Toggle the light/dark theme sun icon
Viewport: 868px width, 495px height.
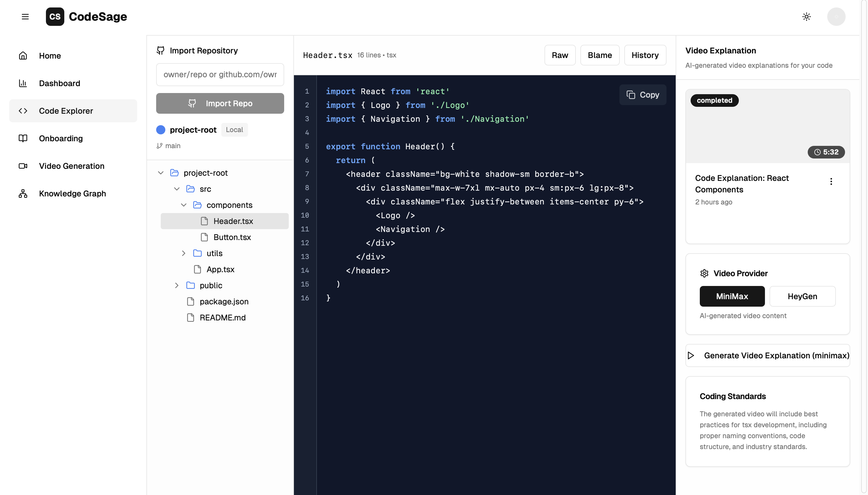pos(806,17)
